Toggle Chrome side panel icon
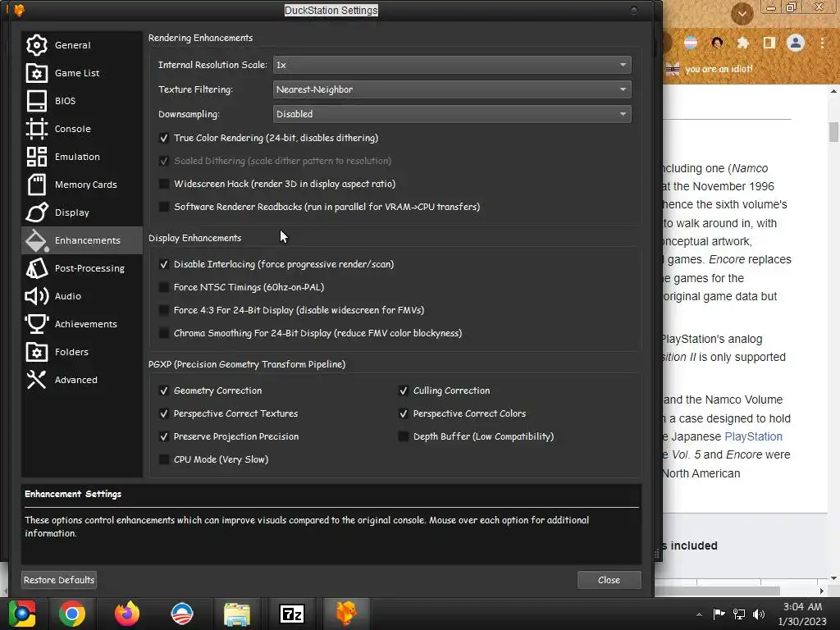Viewport: 840px width, 630px height. (x=769, y=43)
